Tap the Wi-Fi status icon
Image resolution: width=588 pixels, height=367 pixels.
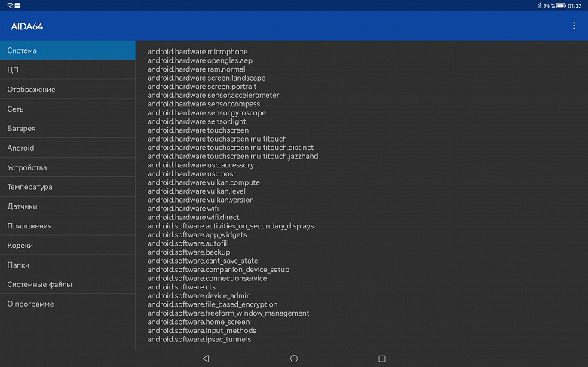[10, 5]
